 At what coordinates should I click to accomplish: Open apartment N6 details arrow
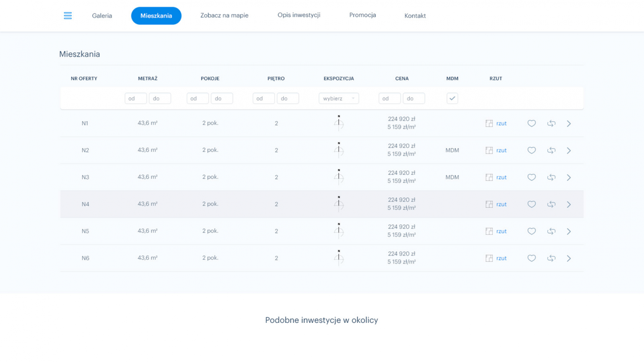(x=569, y=258)
